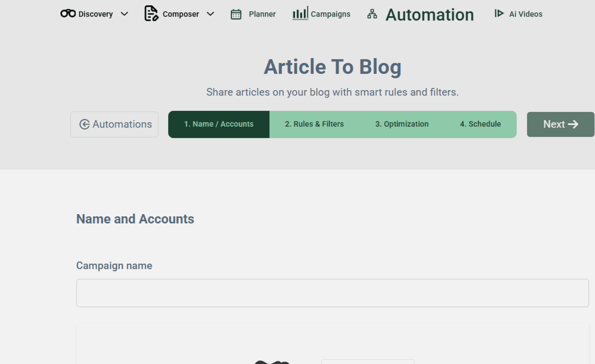Click the Campaigns bar chart icon

click(x=300, y=13)
